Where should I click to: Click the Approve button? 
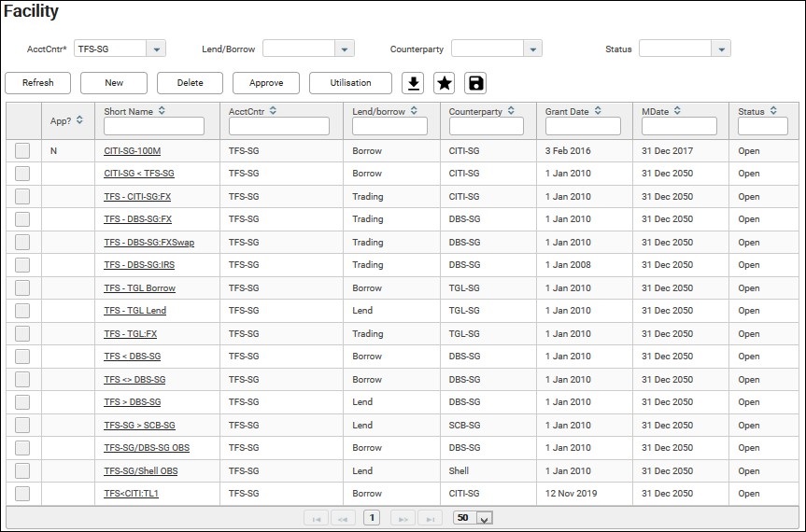click(266, 83)
